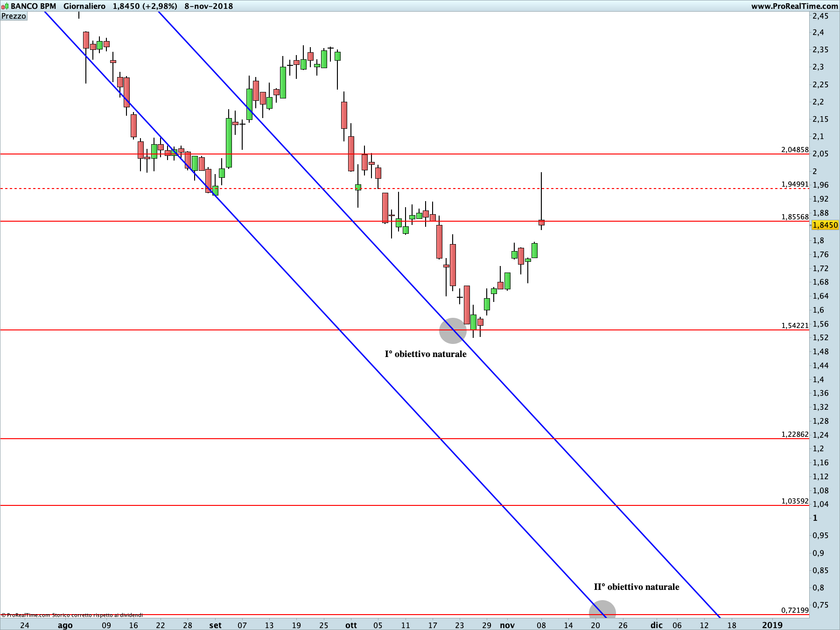Click the 'set' month label on time axis
The height and width of the screenshot is (630, 840).
215,625
